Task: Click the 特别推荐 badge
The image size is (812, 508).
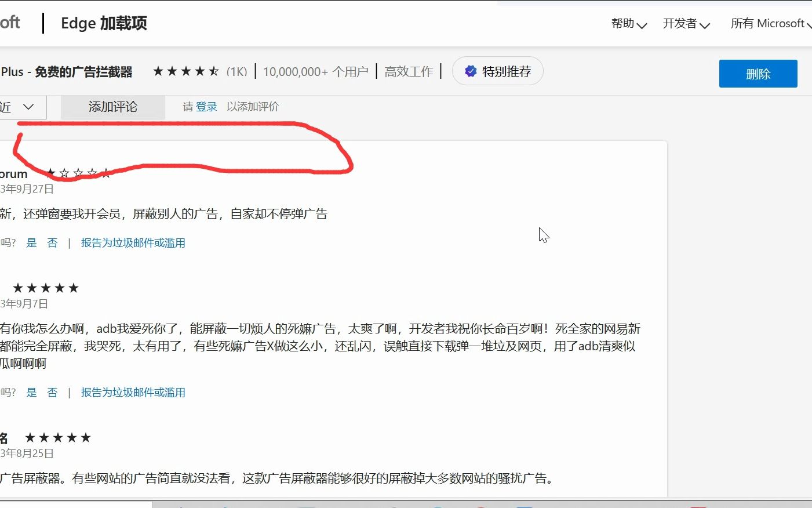Action: click(497, 71)
